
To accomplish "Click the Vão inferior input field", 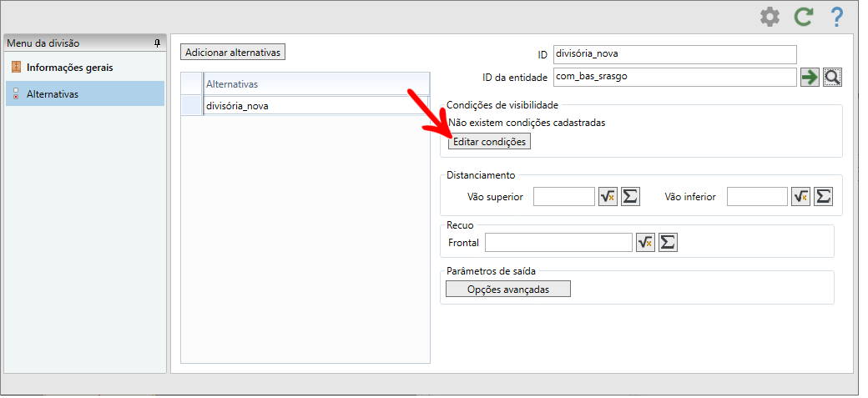I will (757, 197).
